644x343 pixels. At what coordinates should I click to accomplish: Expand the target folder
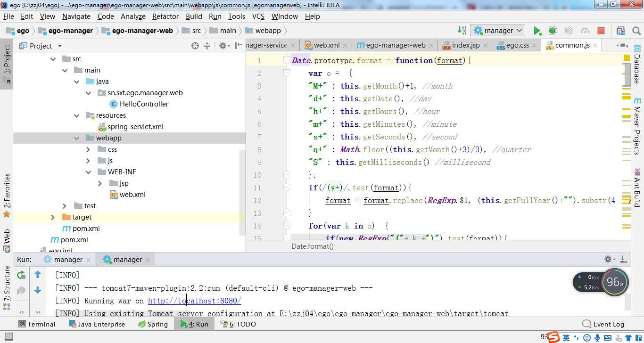[x=53, y=217]
